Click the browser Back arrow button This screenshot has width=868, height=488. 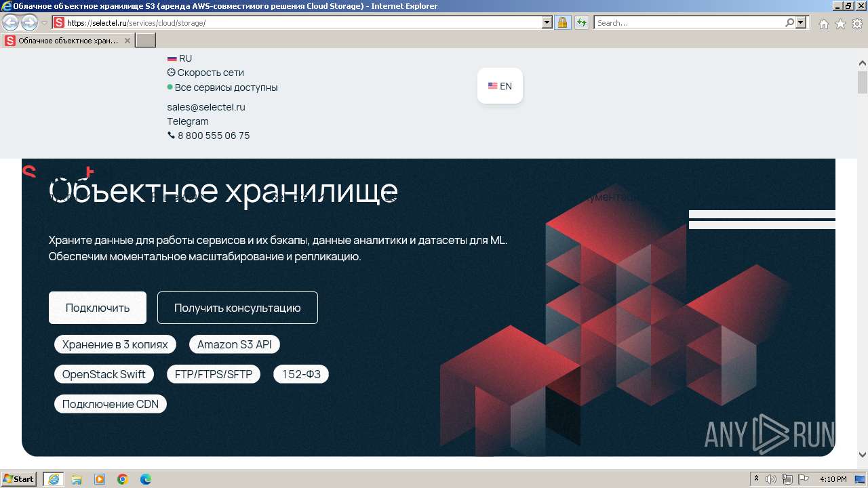11,22
